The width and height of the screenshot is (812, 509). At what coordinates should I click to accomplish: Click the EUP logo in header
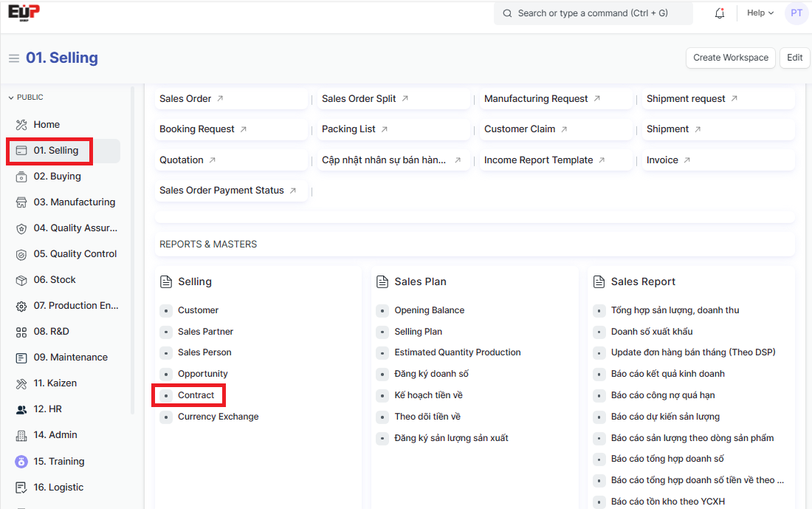(x=24, y=13)
